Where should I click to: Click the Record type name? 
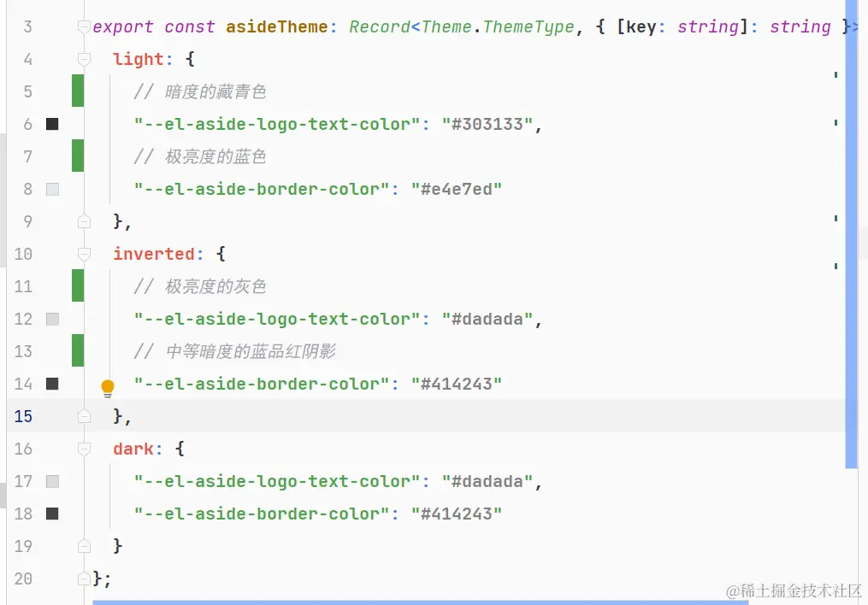tap(380, 26)
